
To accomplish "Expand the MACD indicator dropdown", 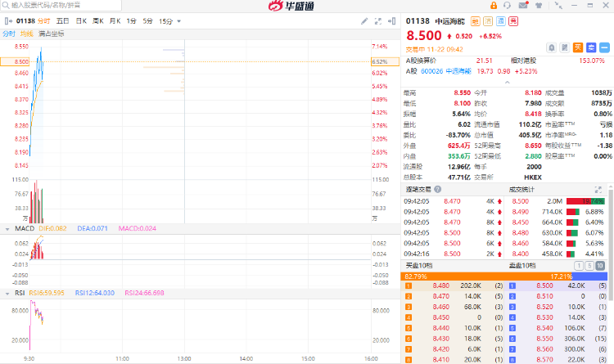I will click(7, 227).
